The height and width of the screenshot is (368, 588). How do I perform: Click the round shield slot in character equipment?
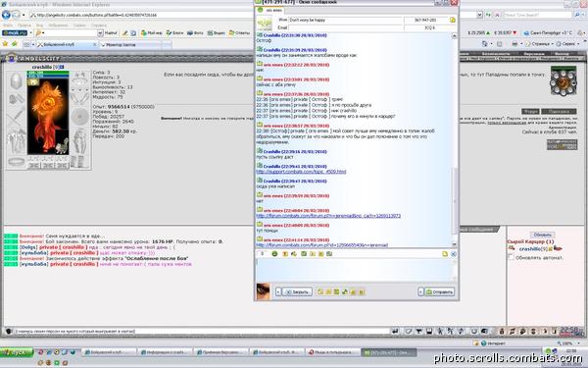tap(80, 117)
